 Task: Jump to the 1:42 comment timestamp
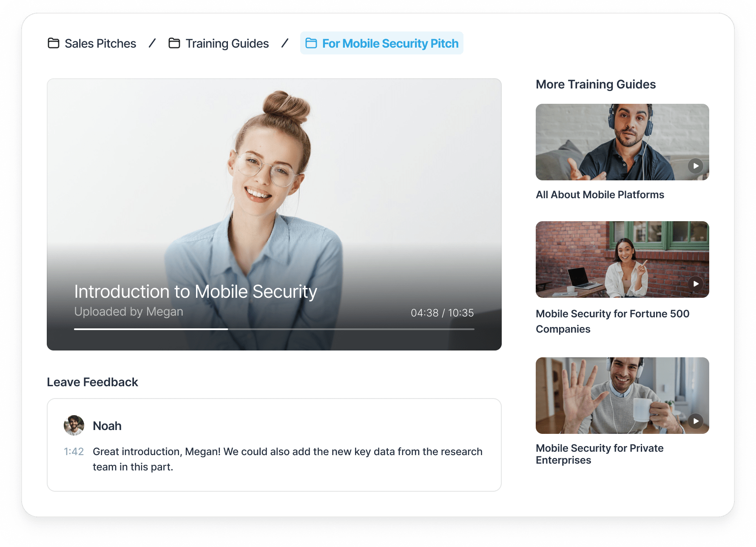click(74, 452)
